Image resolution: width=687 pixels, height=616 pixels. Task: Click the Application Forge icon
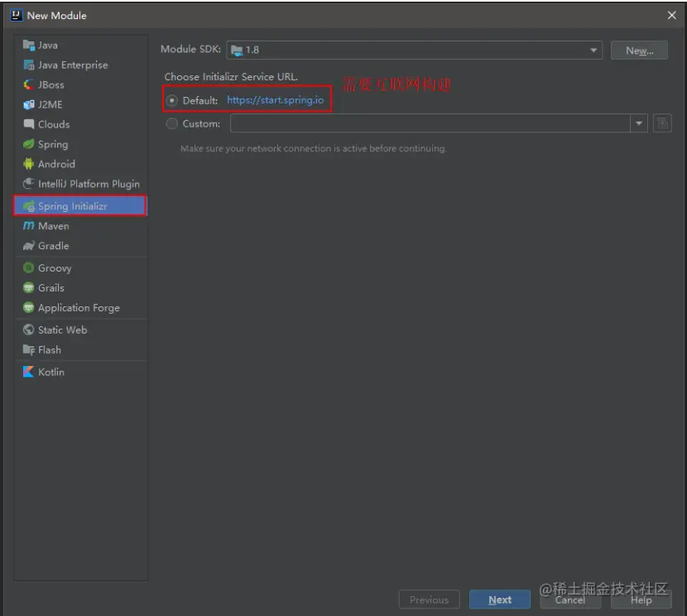coord(28,307)
